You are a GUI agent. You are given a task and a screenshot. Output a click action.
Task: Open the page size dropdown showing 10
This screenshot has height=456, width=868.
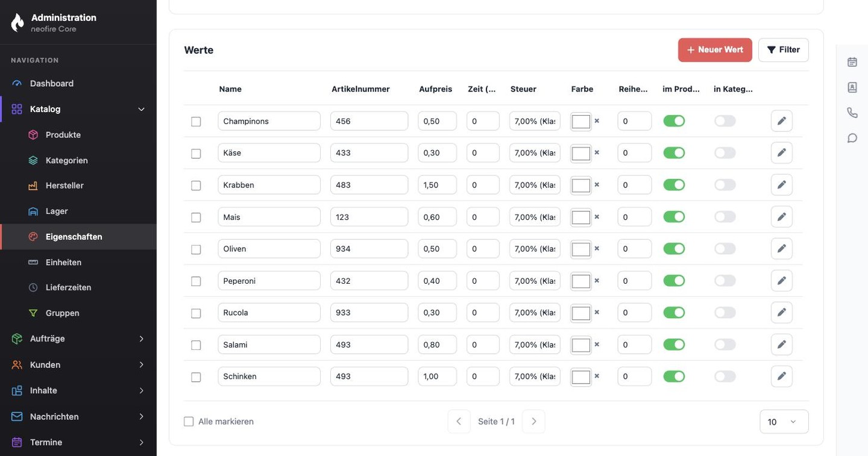click(x=784, y=422)
